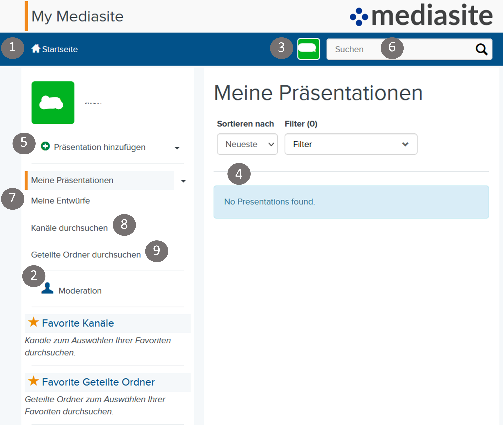Open the Filter dropdown
504x425 pixels.
351,144
